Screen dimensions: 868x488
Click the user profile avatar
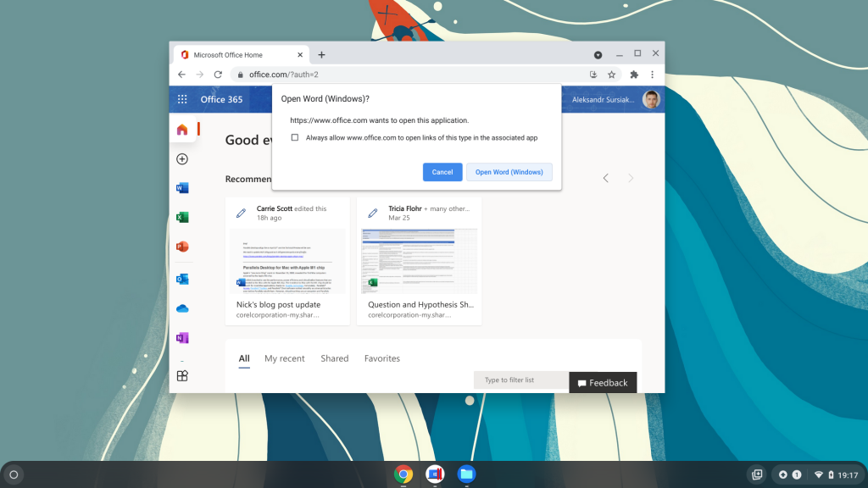(x=651, y=100)
